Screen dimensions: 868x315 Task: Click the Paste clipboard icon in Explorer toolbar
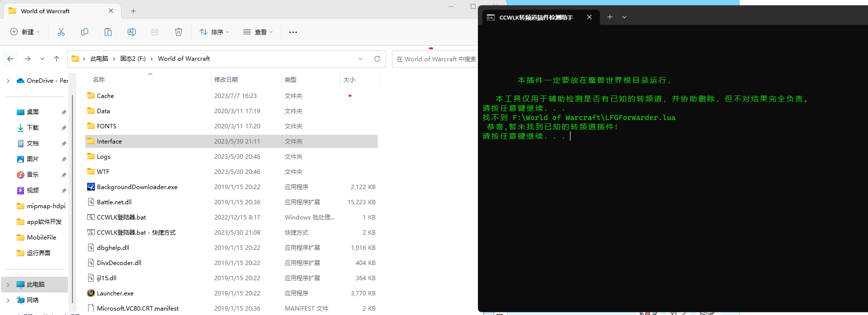(108, 32)
